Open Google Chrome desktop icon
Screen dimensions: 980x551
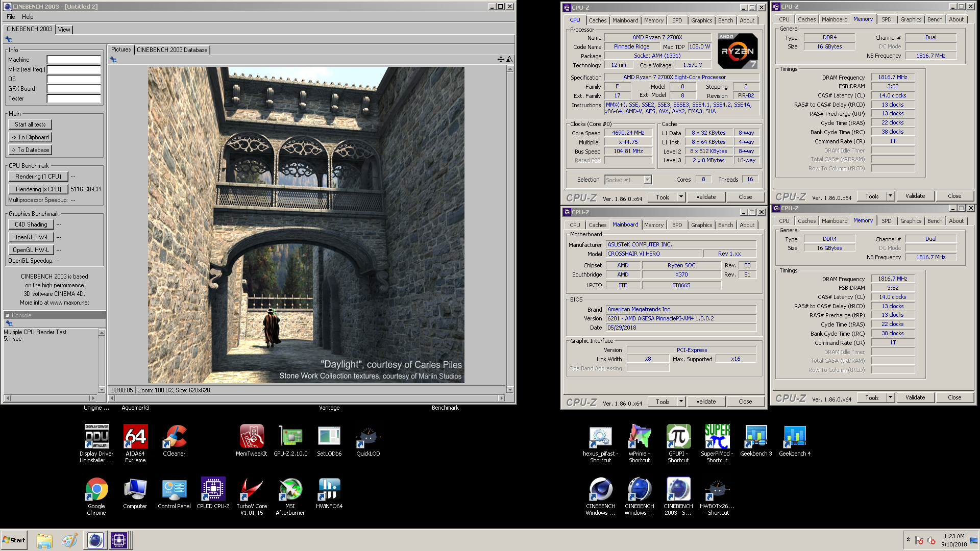pyautogui.click(x=96, y=496)
